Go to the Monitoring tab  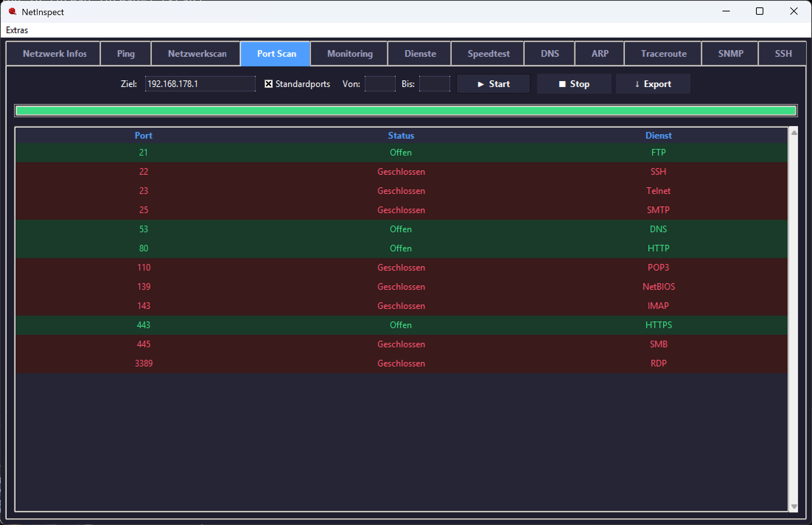tap(349, 54)
